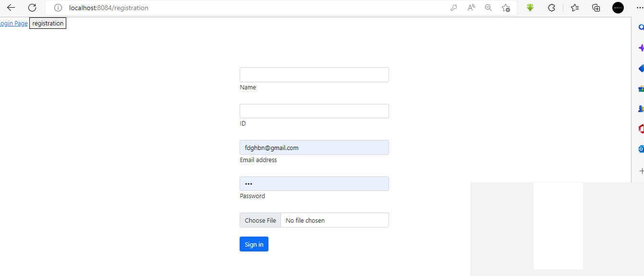Focus the Name input field
The height and width of the screenshot is (276, 644).
click(x=314, y=75)
